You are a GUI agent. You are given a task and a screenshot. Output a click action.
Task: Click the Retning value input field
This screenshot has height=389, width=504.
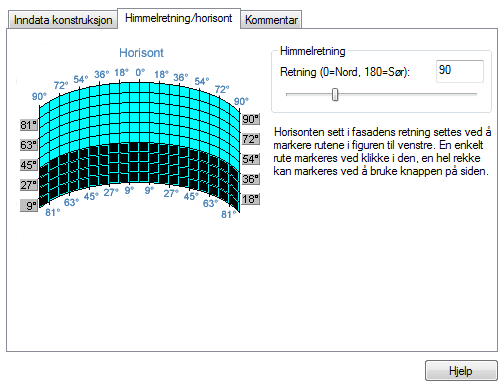[x=460, y=71]
